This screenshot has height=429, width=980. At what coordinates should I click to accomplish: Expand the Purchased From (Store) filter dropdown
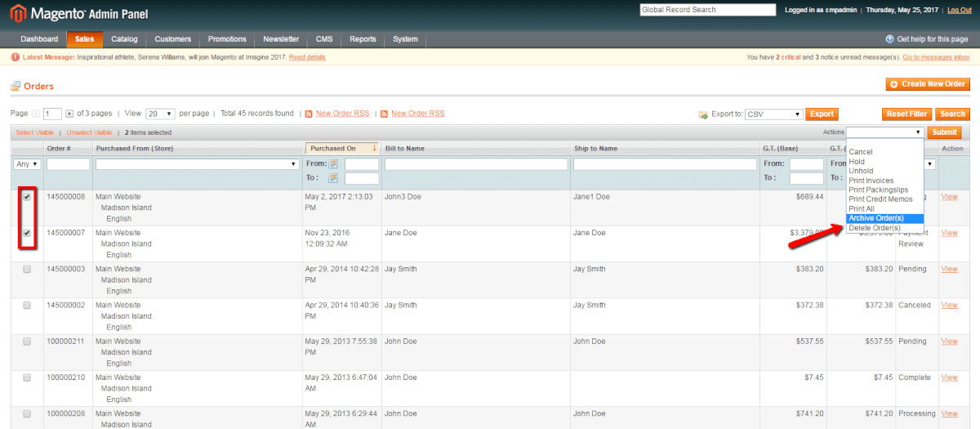(x=196, y=164)
